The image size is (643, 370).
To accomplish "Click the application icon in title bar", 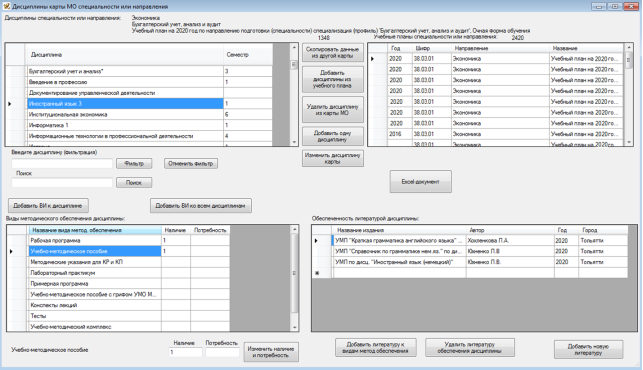I will [7, 6].
